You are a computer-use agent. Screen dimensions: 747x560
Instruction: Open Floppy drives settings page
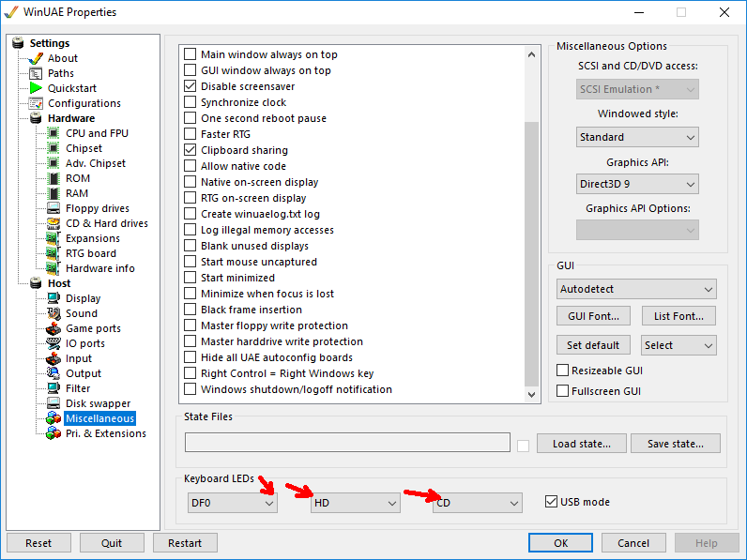coord(98,208)
